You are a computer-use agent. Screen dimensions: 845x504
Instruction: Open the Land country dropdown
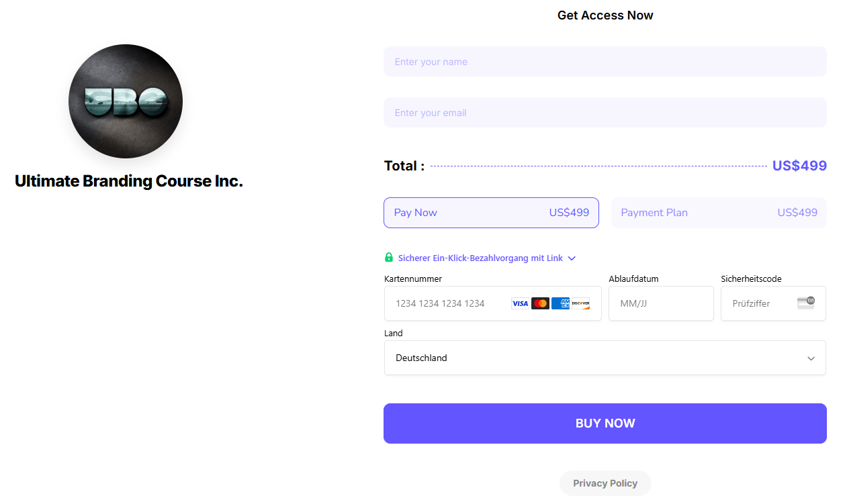[605, 358]
